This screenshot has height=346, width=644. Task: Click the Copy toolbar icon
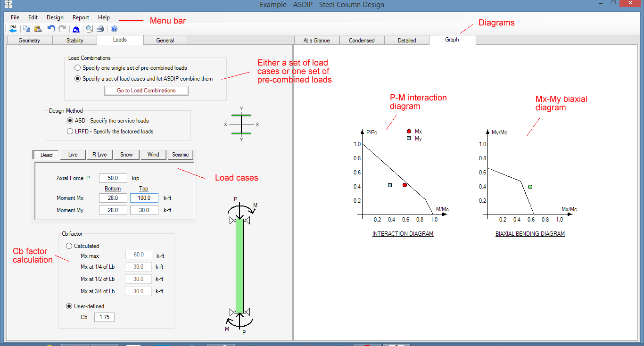coord(27,29)
